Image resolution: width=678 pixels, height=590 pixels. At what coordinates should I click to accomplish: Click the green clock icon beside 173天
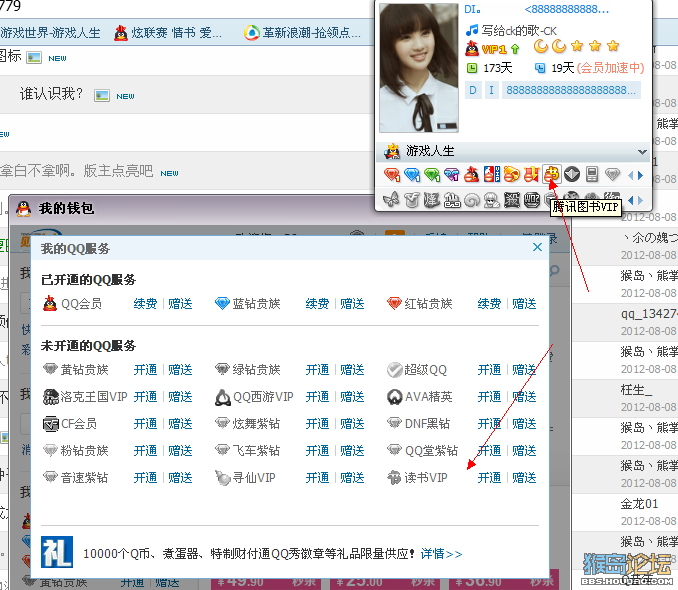(x=472, y=68)
